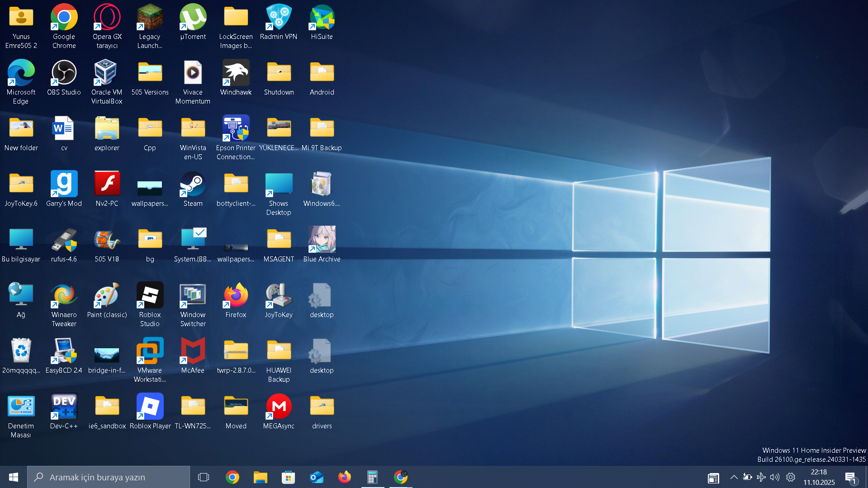Expand the hidden system tray icons

[734, 477]
